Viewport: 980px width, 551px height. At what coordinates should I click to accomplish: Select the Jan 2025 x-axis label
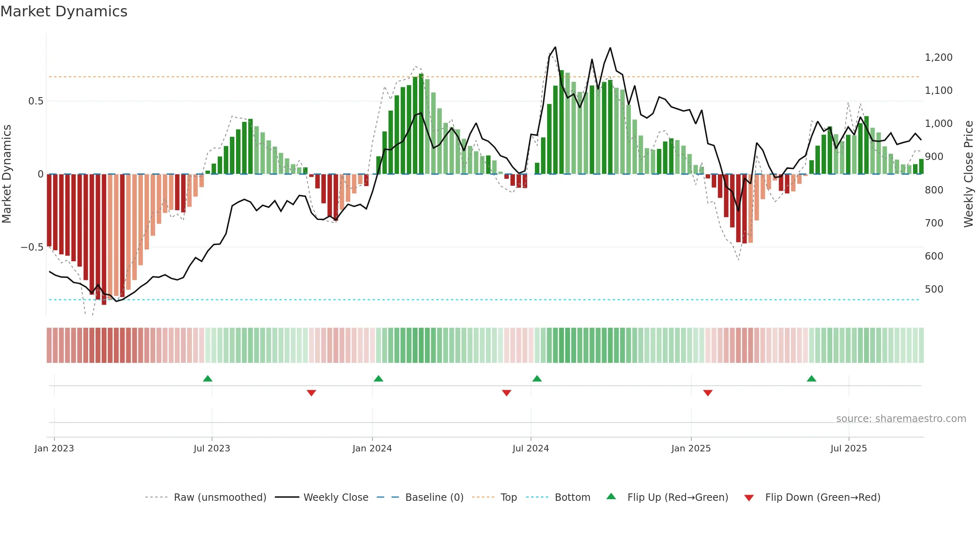[x=691, y=448]
